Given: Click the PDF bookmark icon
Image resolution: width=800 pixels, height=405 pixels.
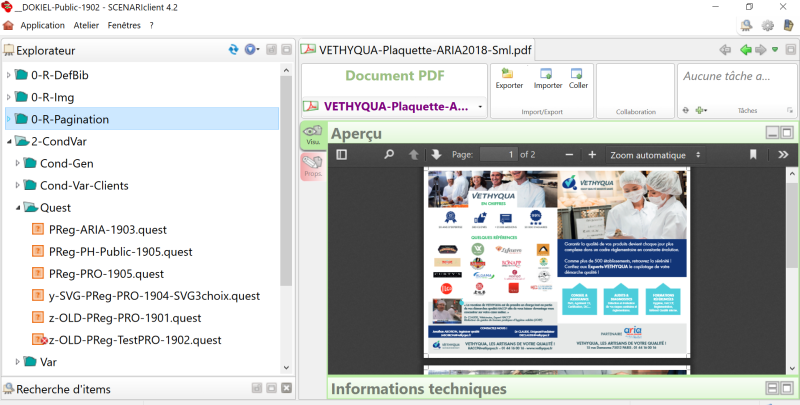Looking at the screenshot, I should coord(754,155).
